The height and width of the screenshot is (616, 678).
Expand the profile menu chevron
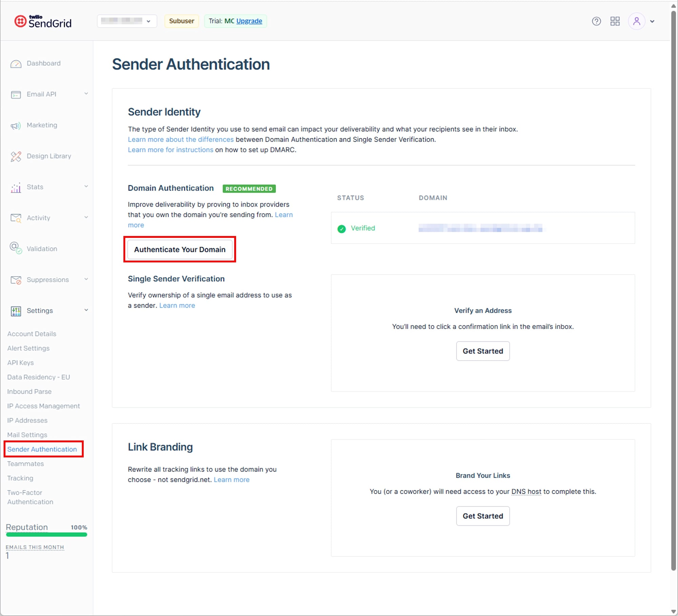(652, 21)
